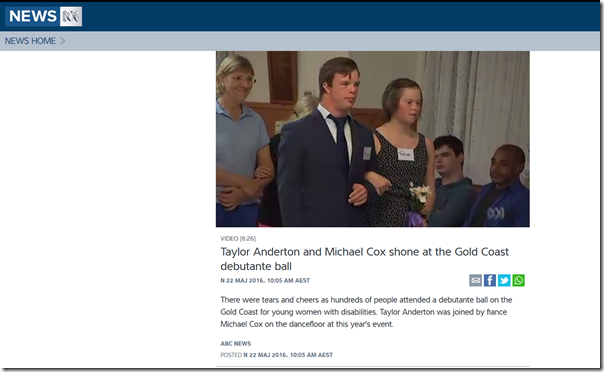Click the headline 'Taylor Anderton and Michael Cox shone'
604x372 pixels.
click(364, 259)
